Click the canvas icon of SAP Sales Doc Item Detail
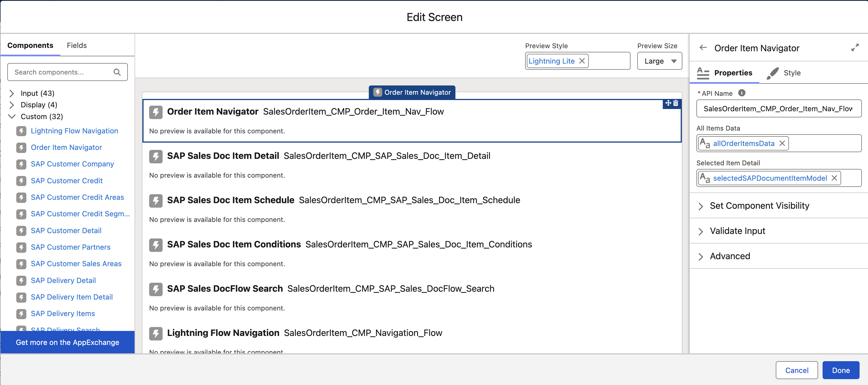This screenshot has width=868, height=385. [156, 156]
